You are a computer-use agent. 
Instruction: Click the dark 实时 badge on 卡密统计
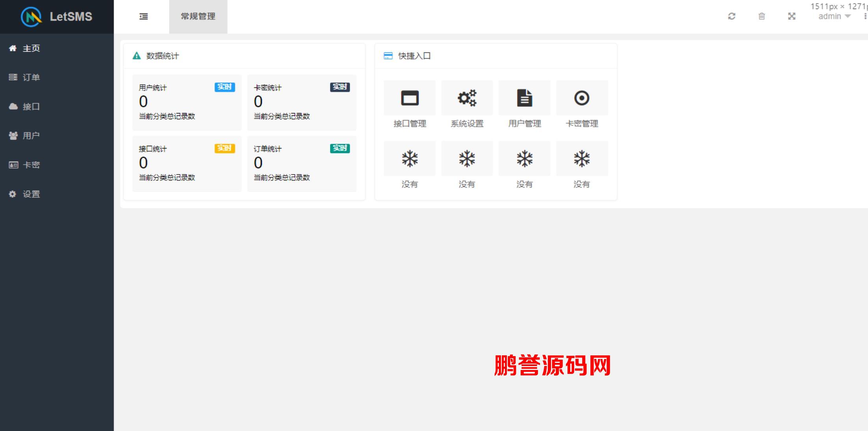[x=340, y=87]
